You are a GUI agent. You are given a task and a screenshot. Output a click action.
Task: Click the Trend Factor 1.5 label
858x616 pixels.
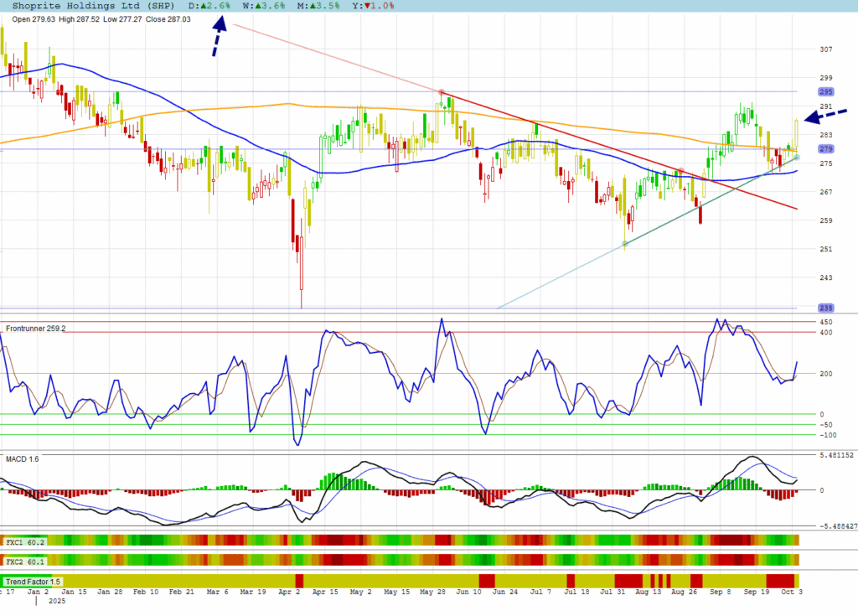(x=33, y=582)
